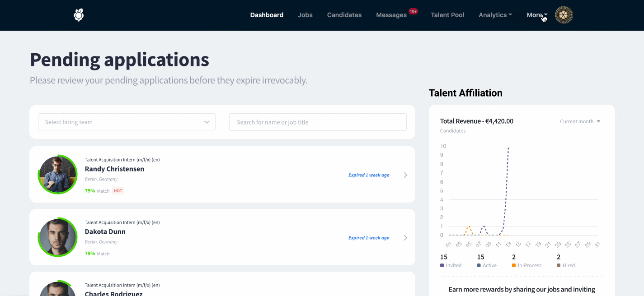Open Randy Christensen's application arrow

(405, 175)
